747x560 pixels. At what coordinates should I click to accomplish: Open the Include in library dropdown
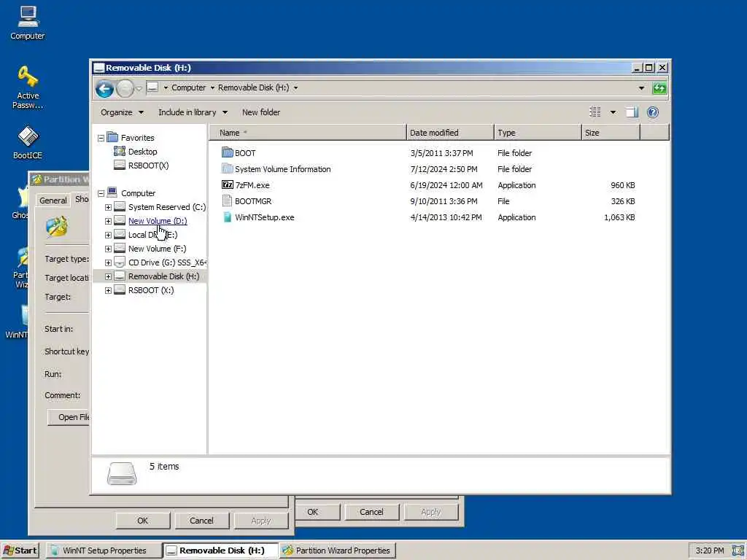click(193, 112)
